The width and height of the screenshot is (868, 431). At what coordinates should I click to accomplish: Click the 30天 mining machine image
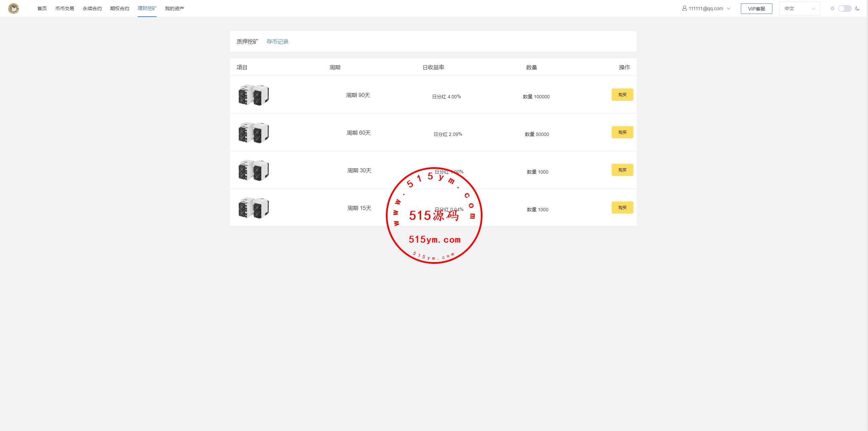254,170
